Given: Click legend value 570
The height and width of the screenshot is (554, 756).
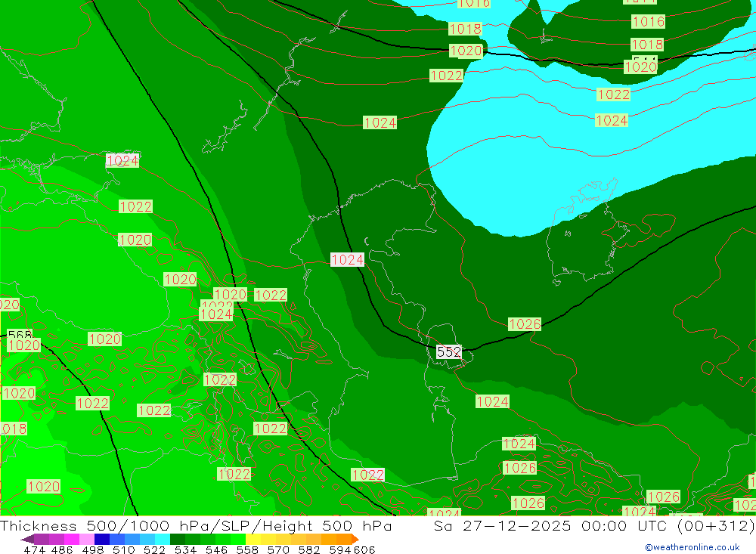Looking at the screenshot, I should tap(277, 549).
